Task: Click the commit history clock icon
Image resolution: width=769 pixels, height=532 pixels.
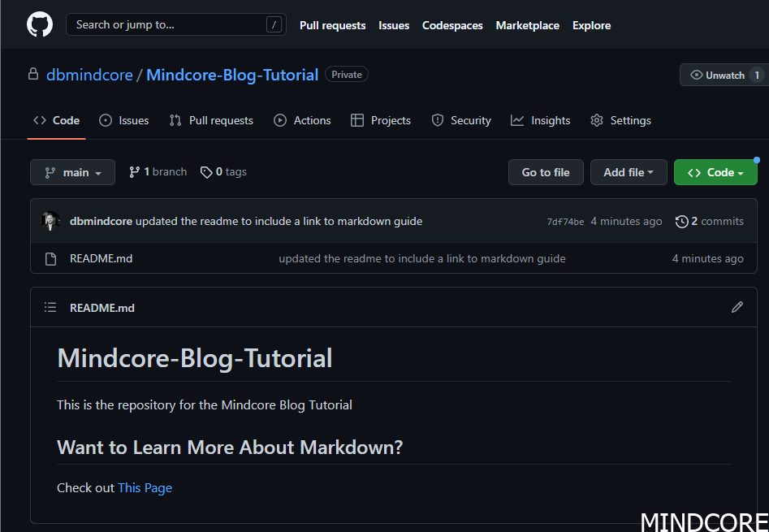Action: click(x=682, y=221)
